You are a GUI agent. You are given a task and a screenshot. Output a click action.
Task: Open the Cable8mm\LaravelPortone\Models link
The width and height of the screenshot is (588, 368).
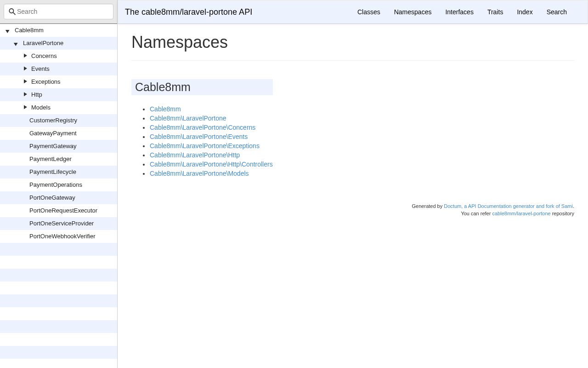pyautogui.click(x=199, y=173)
